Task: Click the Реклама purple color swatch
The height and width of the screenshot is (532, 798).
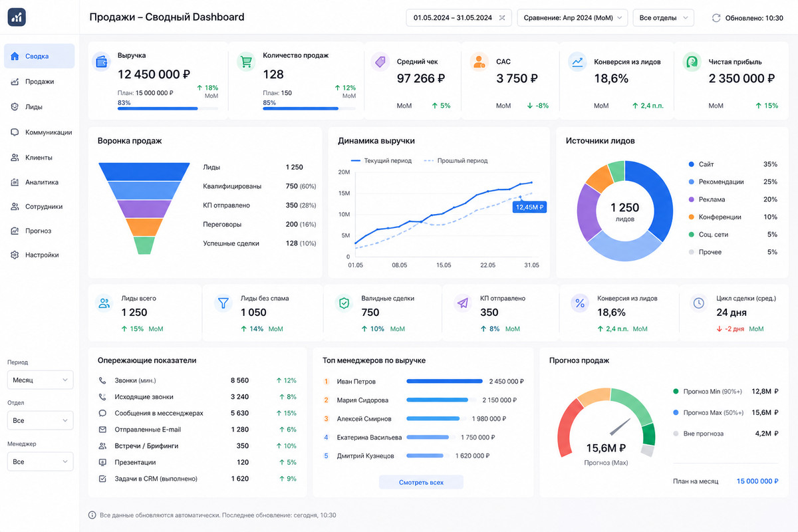Action: coord(692,199)
